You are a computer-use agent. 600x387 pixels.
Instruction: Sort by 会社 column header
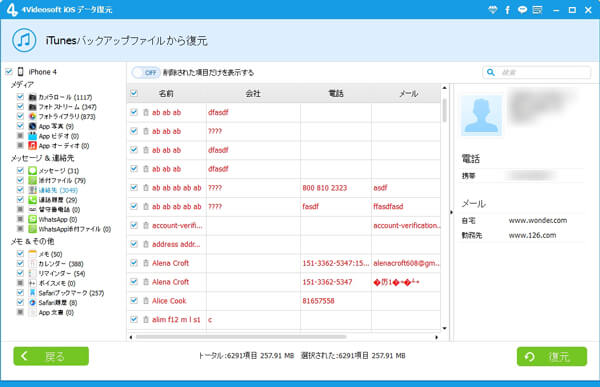253,93
